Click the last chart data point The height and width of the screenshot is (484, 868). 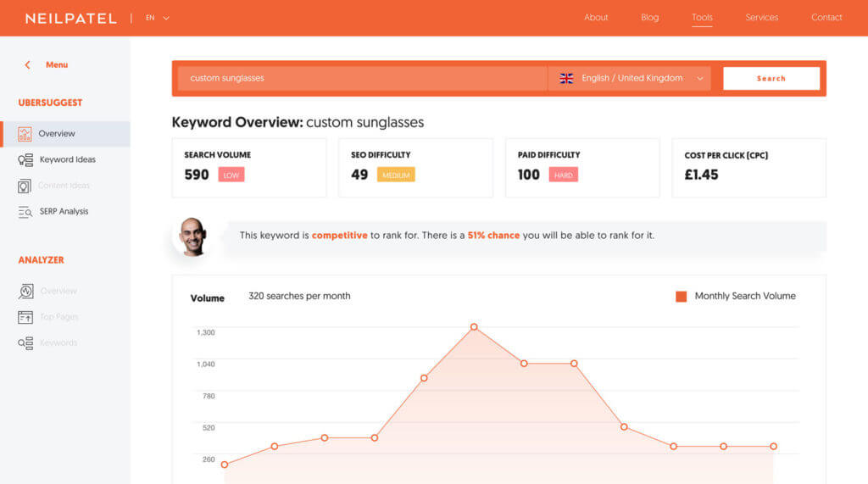[773, 447]
